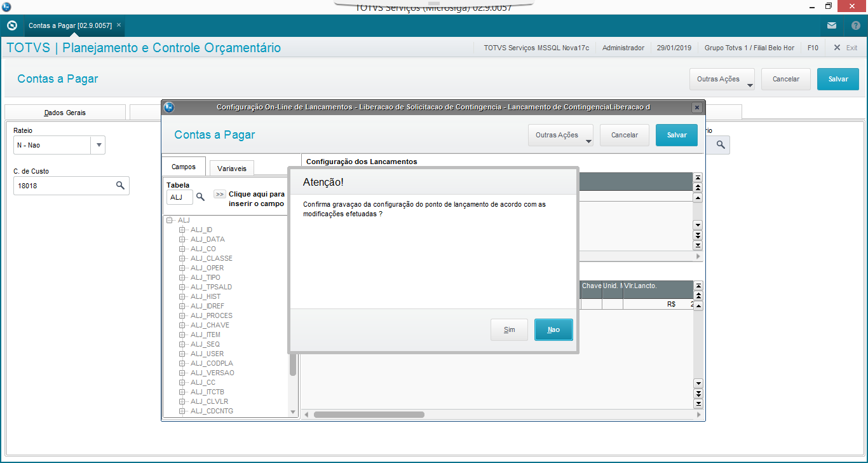This screenshot has height=463, width=868.
Task: Select the ALJ_CODPLA tree item
Action: (x=211, y=363)
